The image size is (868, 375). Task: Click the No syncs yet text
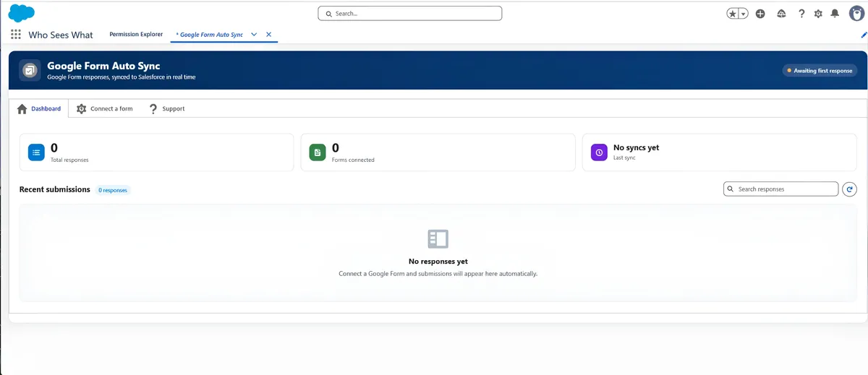point(637,147)
